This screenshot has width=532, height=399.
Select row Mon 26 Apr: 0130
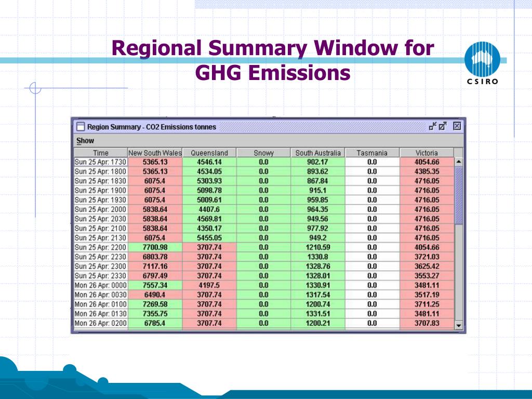pos(264,314)
